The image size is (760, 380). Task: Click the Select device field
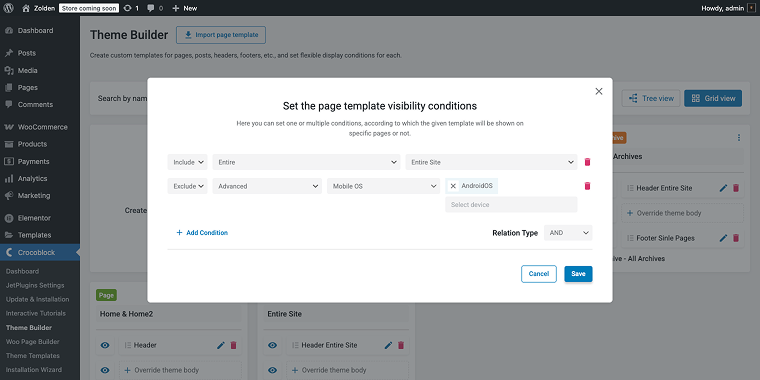tap(511, 205)
